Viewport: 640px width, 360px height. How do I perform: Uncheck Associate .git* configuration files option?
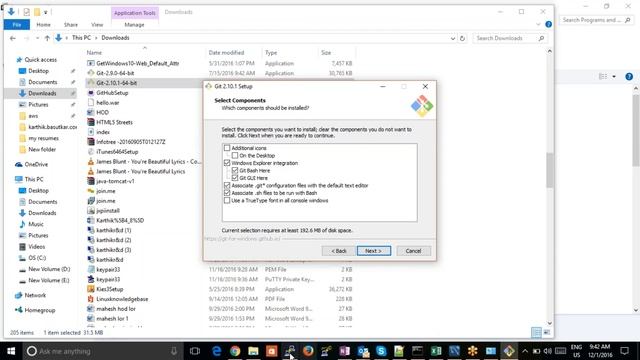[x=227, y=185]
